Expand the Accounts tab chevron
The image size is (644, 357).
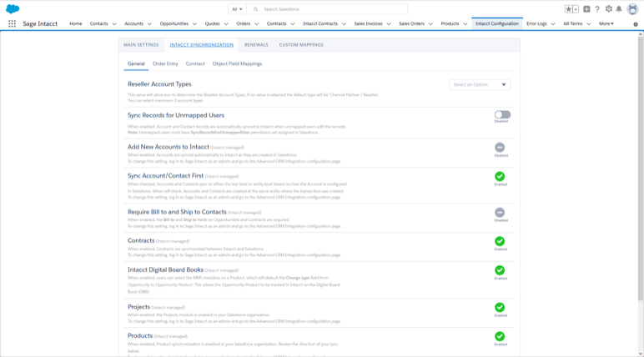coord(149,24)
